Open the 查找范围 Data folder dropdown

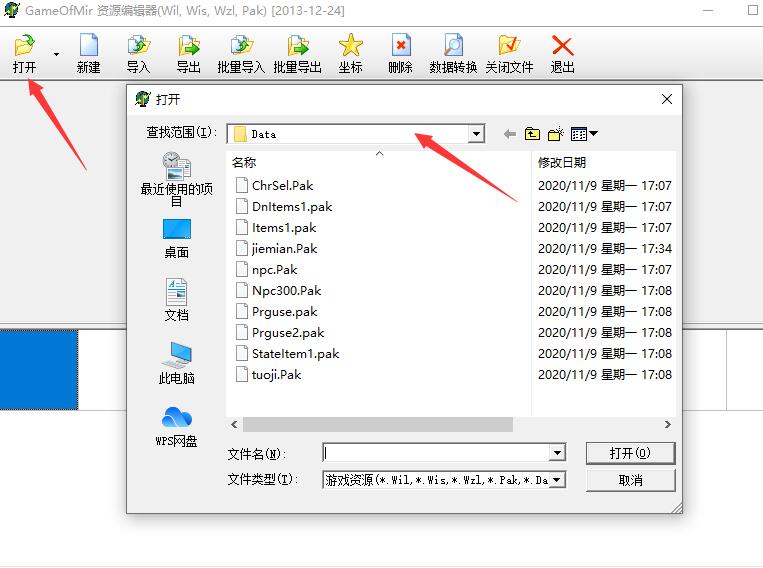(476, 133)
